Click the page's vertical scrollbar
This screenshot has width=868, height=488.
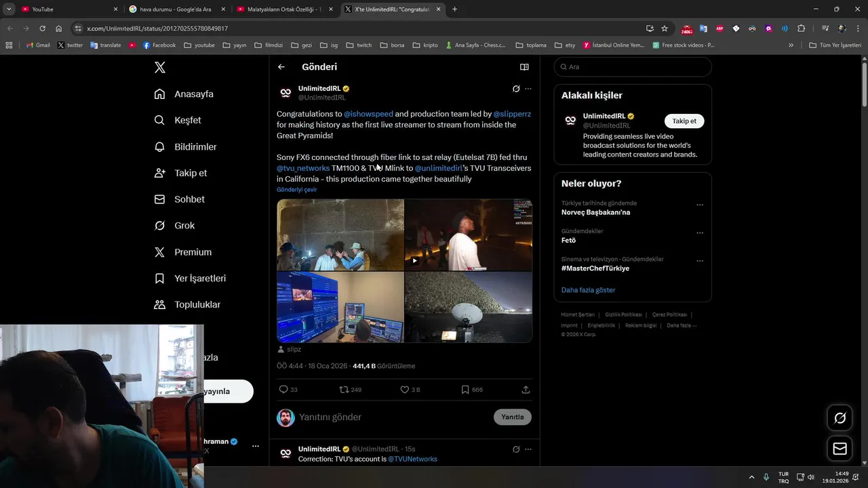point(865,85)
